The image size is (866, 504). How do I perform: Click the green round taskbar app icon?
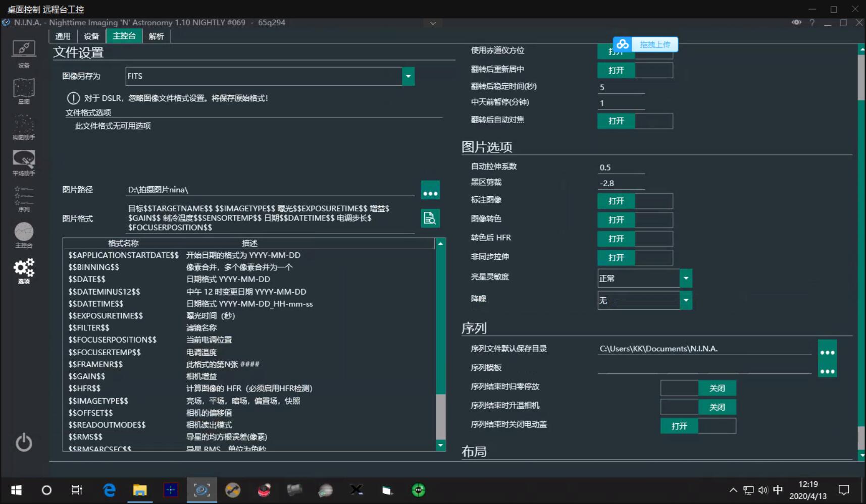(419, 490)
